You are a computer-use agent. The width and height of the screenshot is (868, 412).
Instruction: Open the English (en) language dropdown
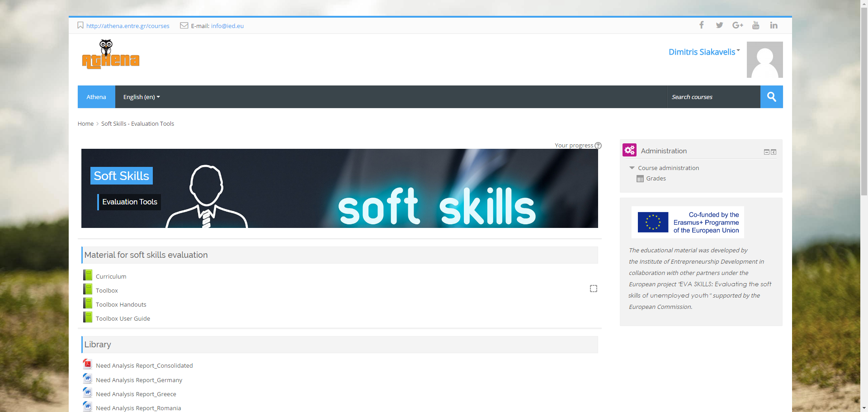tap(142, 97)
